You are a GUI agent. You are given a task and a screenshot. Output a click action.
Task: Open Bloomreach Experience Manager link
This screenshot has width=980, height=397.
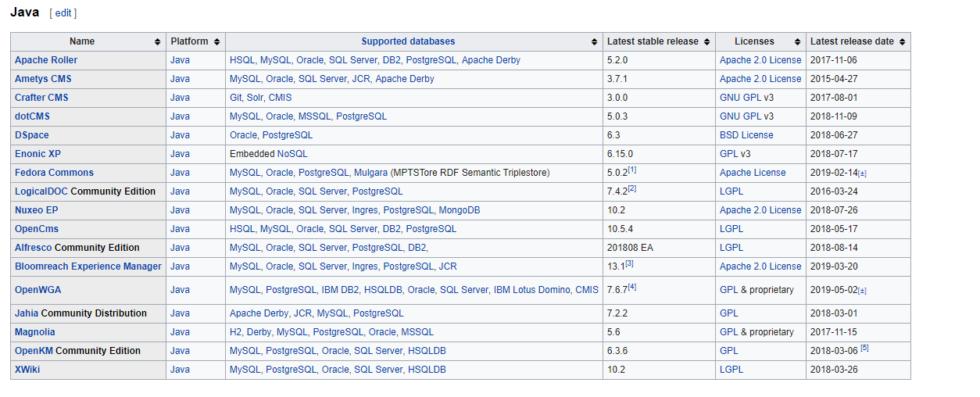coord(88,266)
